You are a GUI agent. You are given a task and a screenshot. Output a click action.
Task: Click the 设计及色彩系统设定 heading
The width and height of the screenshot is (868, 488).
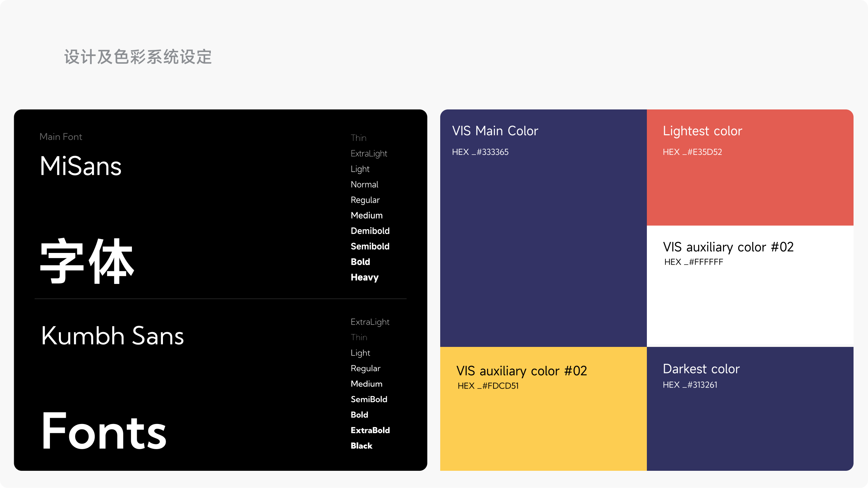pos(138,57)
